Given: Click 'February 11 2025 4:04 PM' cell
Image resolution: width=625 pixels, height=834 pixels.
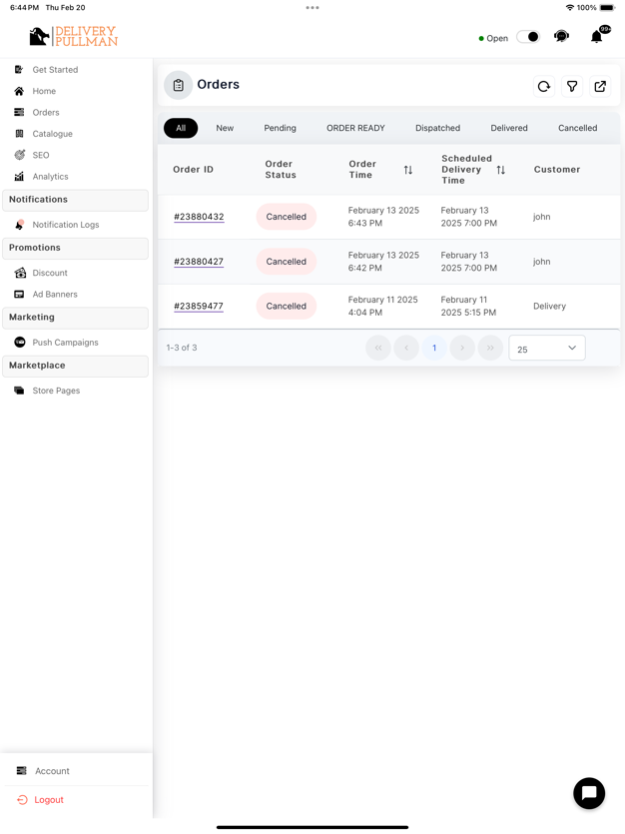Looking at the screenshot, I should pyautogui.click(x=383, y=306).
